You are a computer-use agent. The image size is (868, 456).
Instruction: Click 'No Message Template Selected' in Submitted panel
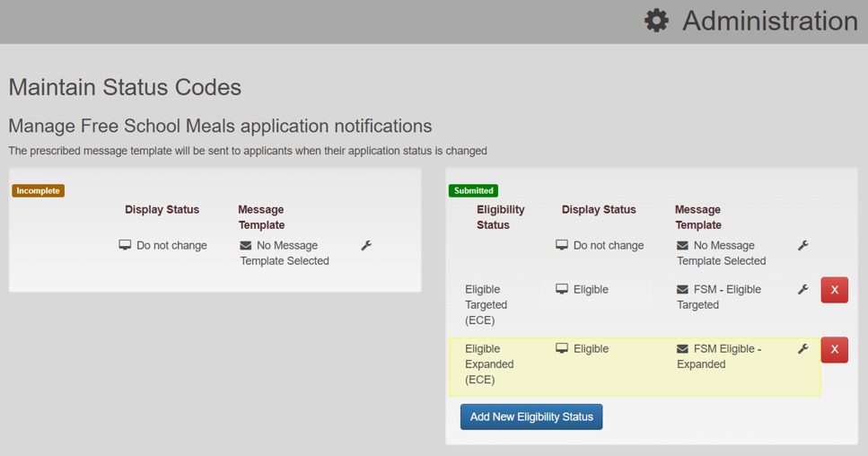point(722,253)
